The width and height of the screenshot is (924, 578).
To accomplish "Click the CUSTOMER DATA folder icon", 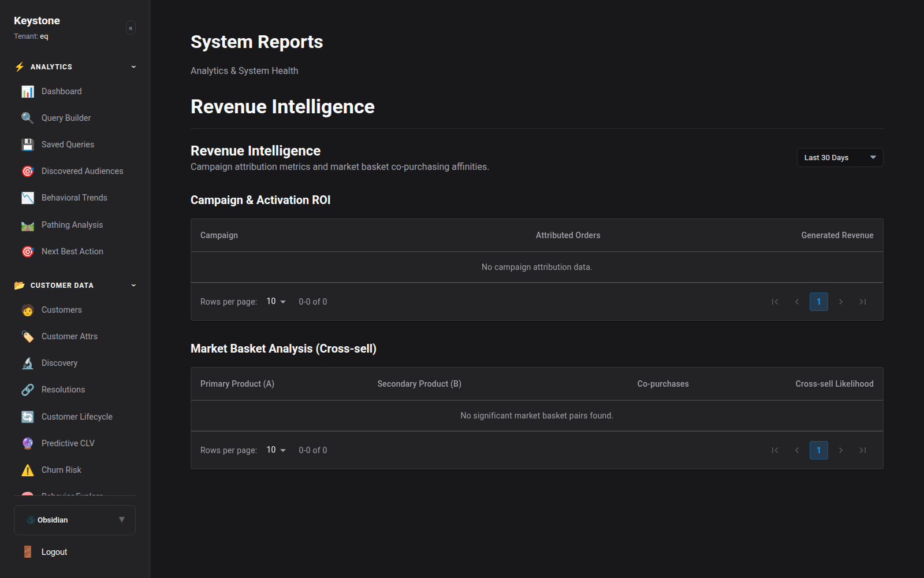I will coord(20,285).
